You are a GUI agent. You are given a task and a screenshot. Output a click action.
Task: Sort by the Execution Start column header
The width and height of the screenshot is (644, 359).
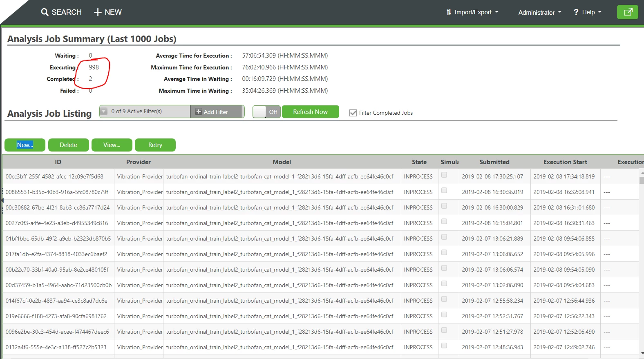[565, 162]
